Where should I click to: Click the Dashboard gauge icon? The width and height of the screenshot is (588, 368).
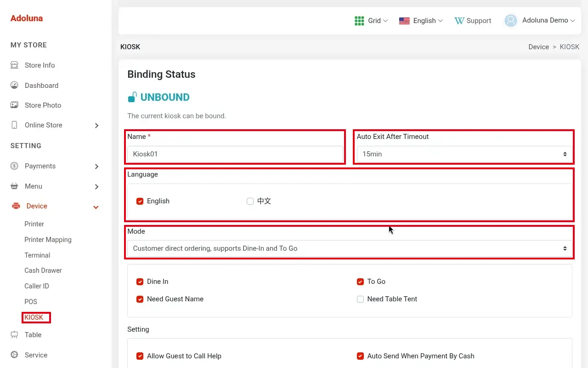(14, 85)
